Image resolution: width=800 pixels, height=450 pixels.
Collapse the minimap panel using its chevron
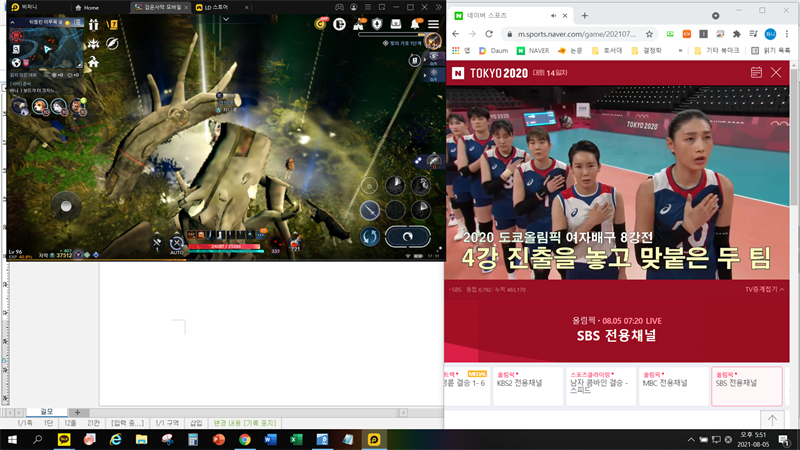pyautogui.click(x=12, y=22)
